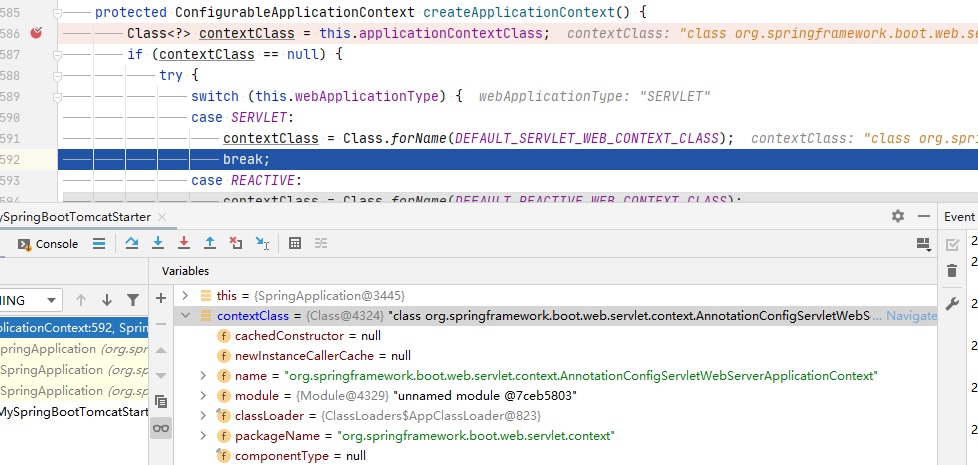Expand the 'name' field node
The height and width of the screenshot is (465, 978).
(203, 376)
